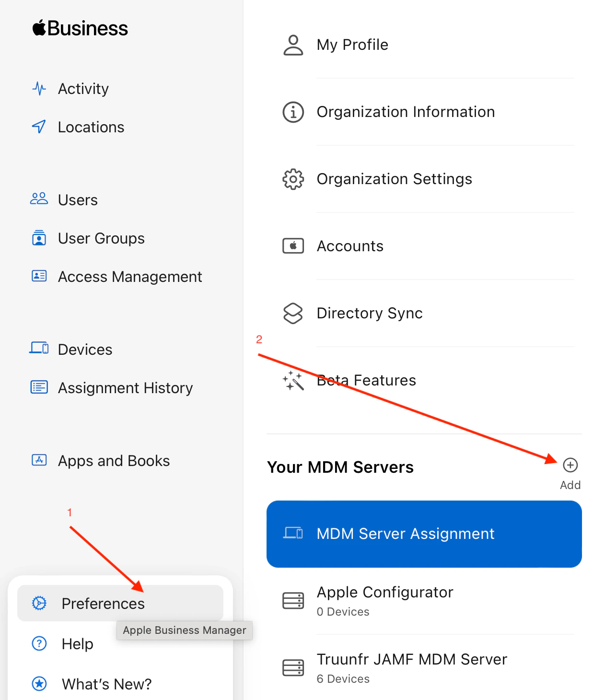605x700 pixels.
Task: Click the Assignment History list icon
Action: (x=39, y=387)
